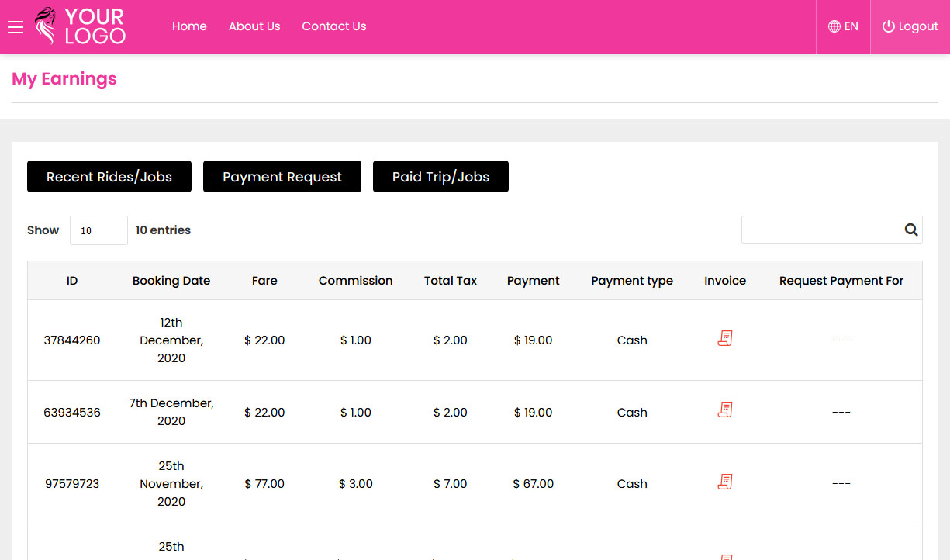Sort by the ID column header
Image resolution: width=950 pixels, height=560 pixels.
[72, 281]
